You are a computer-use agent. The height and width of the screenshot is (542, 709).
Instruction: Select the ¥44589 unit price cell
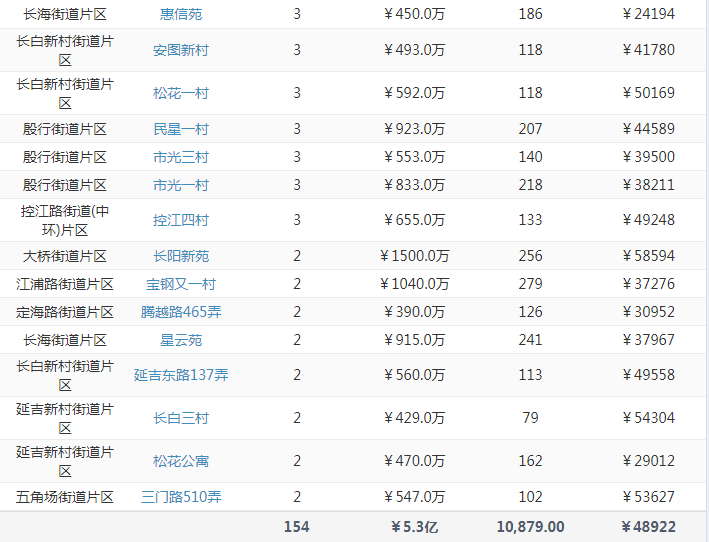click(x=648, y=129)
